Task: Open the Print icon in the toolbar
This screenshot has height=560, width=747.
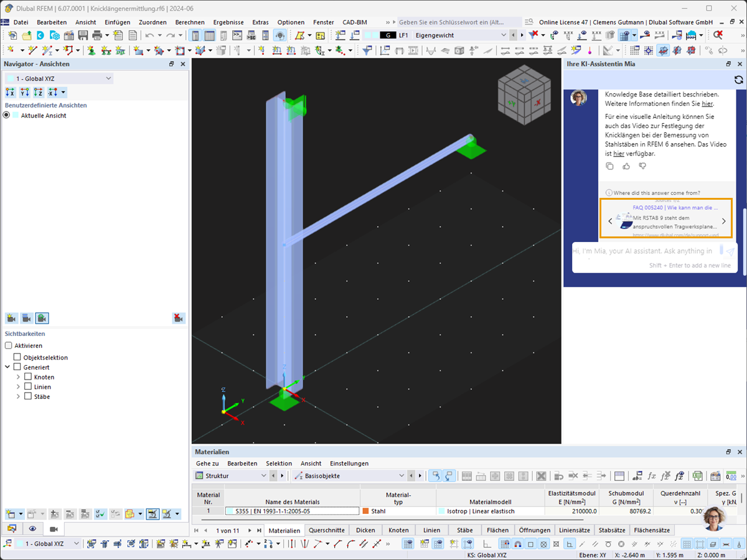Action: (x=96, y=35)
